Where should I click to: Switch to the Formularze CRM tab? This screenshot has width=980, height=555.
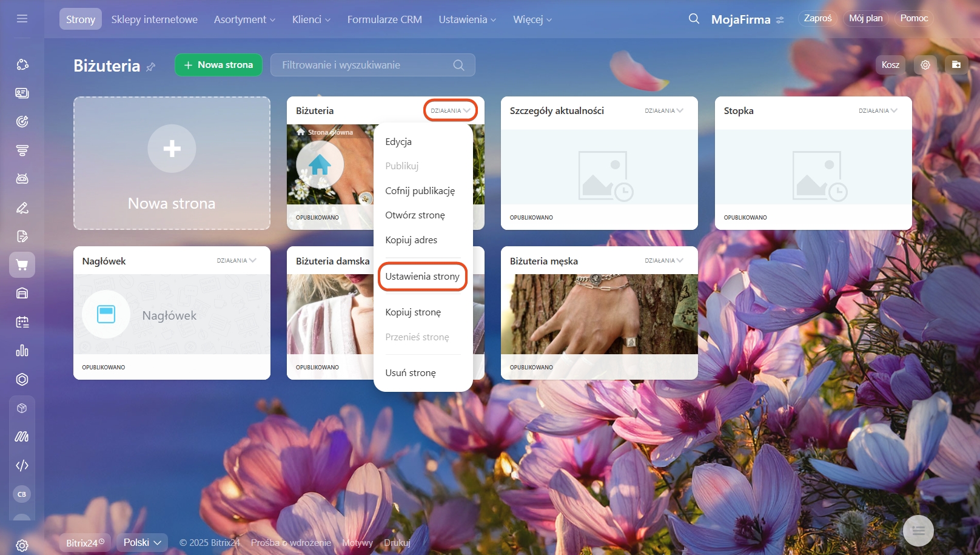click(384, 19)
